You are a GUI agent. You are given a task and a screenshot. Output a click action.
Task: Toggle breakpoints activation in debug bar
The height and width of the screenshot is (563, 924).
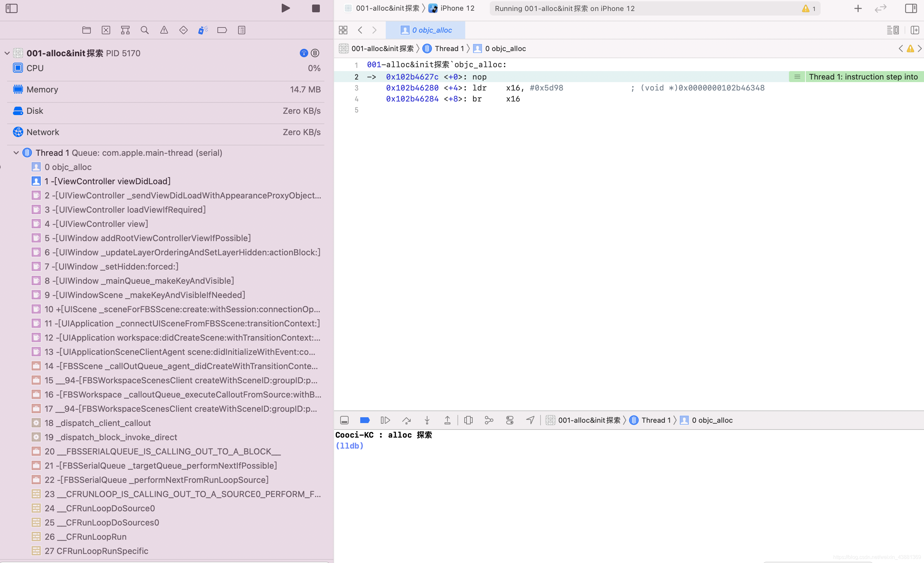tap(365, 420)
